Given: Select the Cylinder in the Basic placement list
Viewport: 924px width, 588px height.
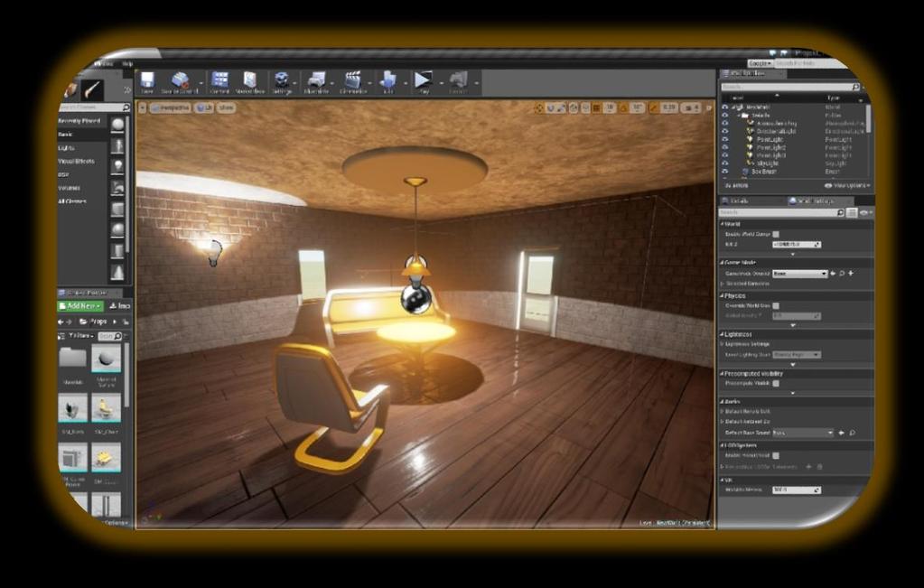Looking at the screenshot, I should click(117, 252).
